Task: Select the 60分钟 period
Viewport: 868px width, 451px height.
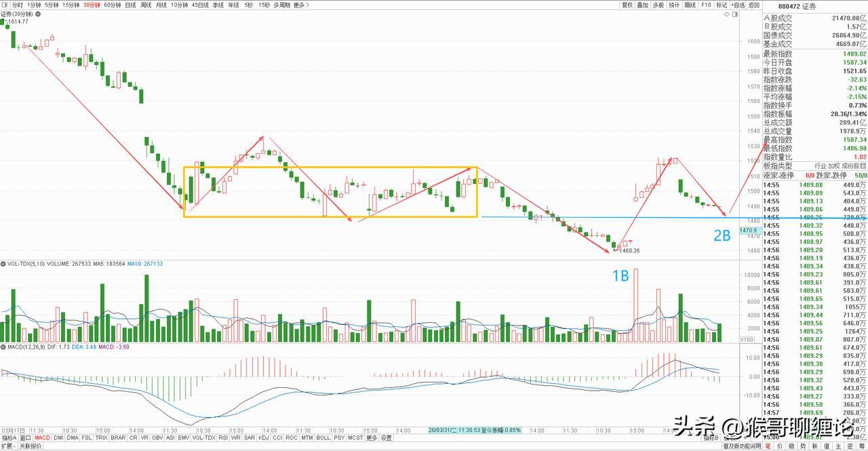Action: click(x=113, y=5)
